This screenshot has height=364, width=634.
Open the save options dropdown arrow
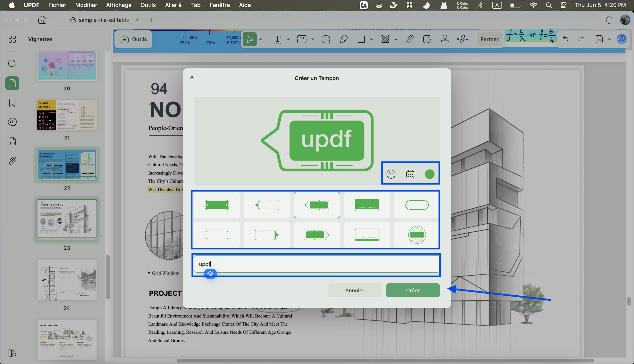[x=610, y=39]
